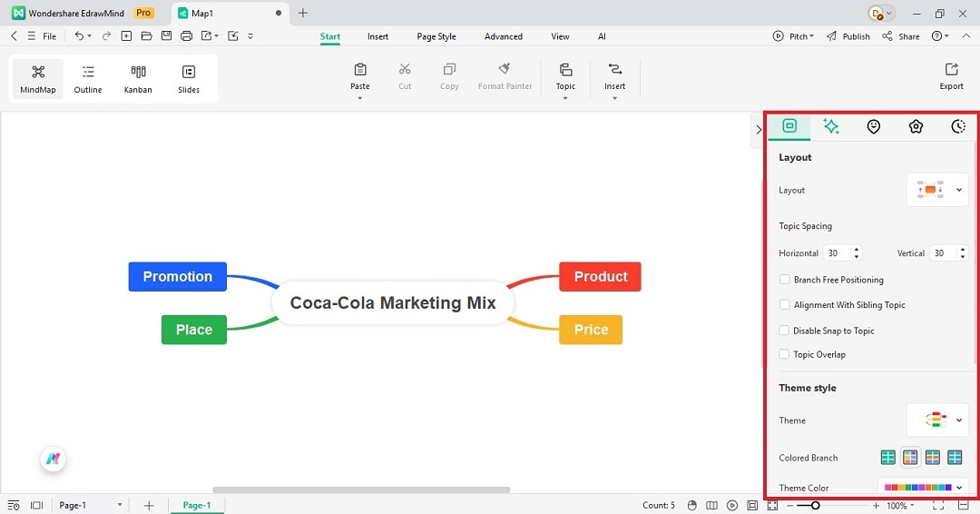The height and width of the screenshot is (514, 980).
Task: Switch to Outline view mode
Action: tap(88, 79)
